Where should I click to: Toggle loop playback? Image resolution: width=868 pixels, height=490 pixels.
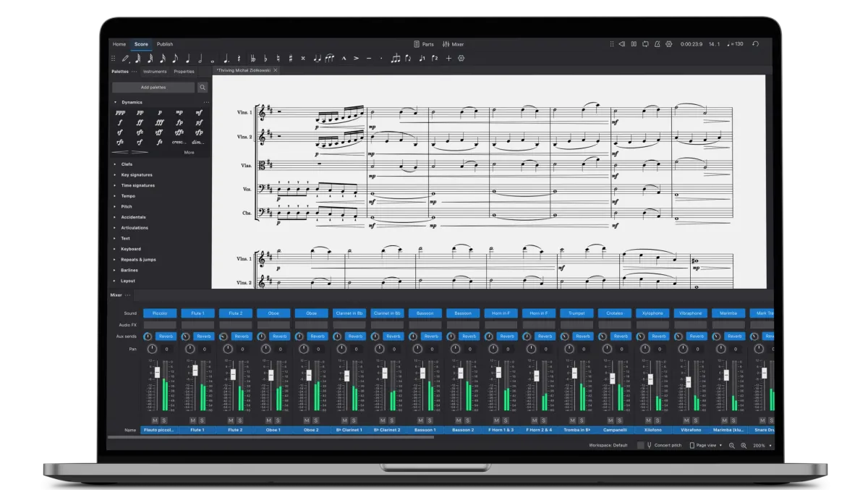pyautogui.click(x=645, y=44)
